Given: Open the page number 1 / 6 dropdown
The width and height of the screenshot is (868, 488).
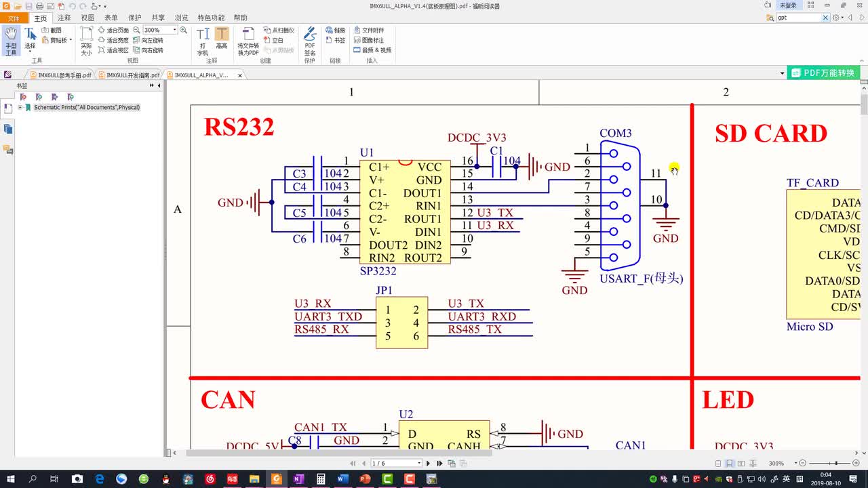Looking at the screenshot, I should click(418, 463).
